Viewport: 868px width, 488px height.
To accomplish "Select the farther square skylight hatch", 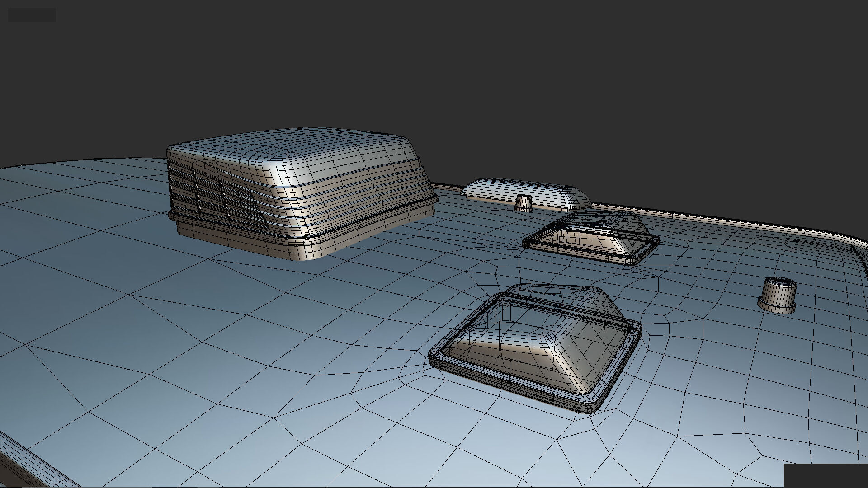I will [x=591, y=238].
